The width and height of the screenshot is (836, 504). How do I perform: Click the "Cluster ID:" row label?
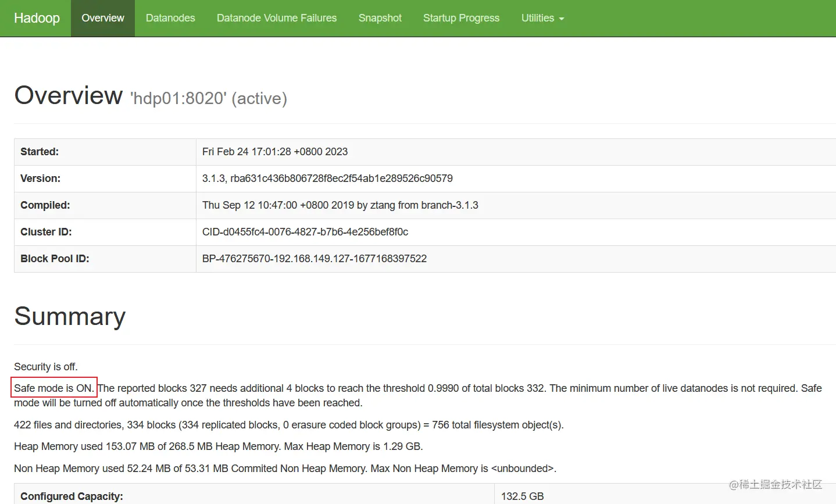point(46,232)
